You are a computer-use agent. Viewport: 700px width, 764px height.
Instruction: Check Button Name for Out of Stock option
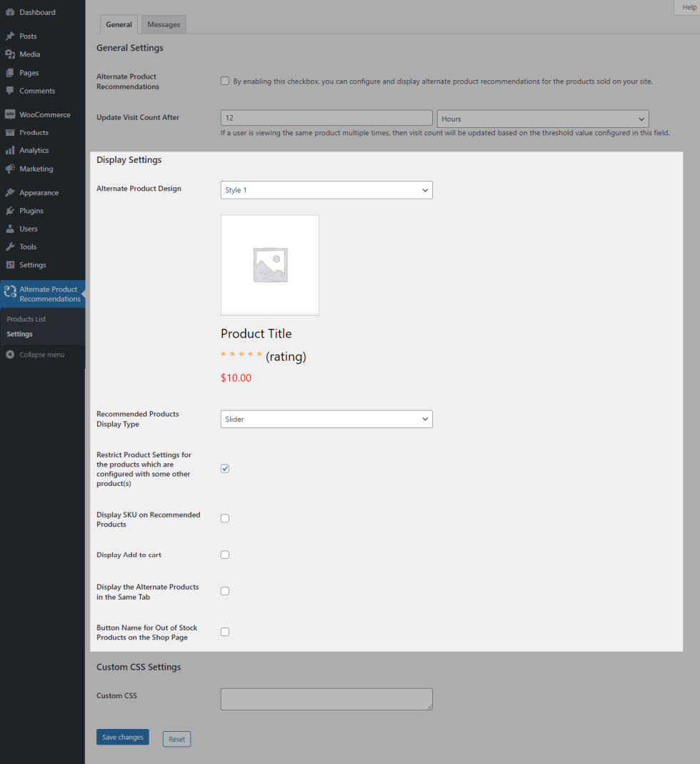coord(224,632)
